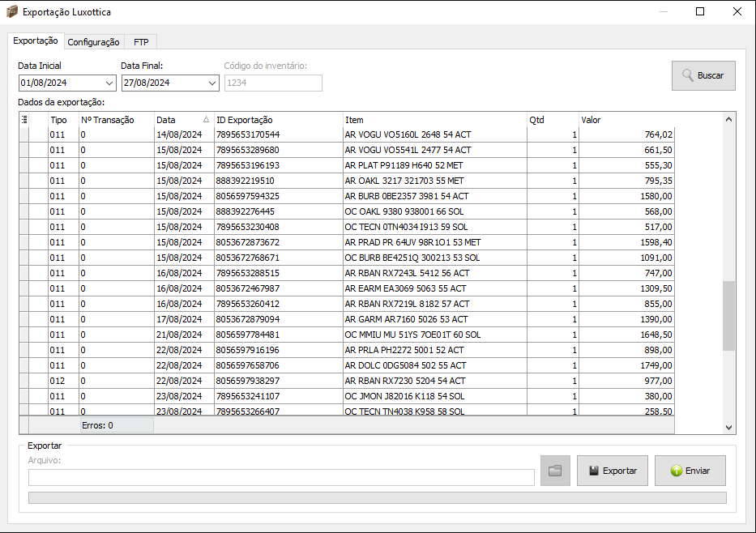Image resolution: width=756 pixels, height=533 pixels.
Task: Select item AR PLAT P91189 H640 52 MET
Action: pos(434,165)
